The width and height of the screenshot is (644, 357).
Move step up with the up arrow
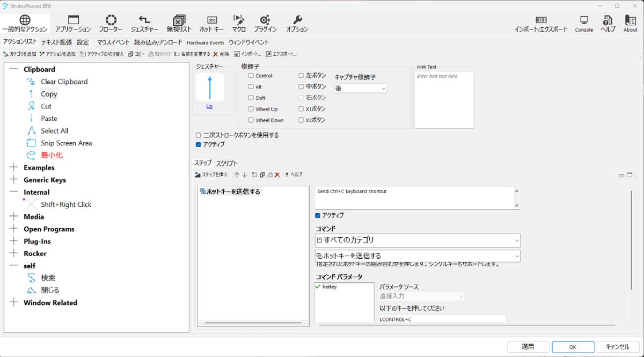(237, 174)
